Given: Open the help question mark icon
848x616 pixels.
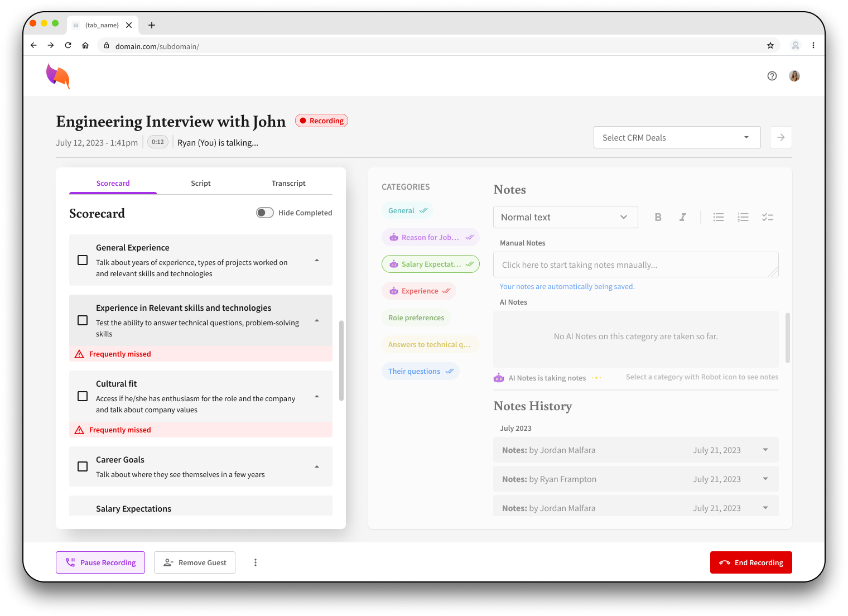Looking at the screenshot, I should click(772, 76).
